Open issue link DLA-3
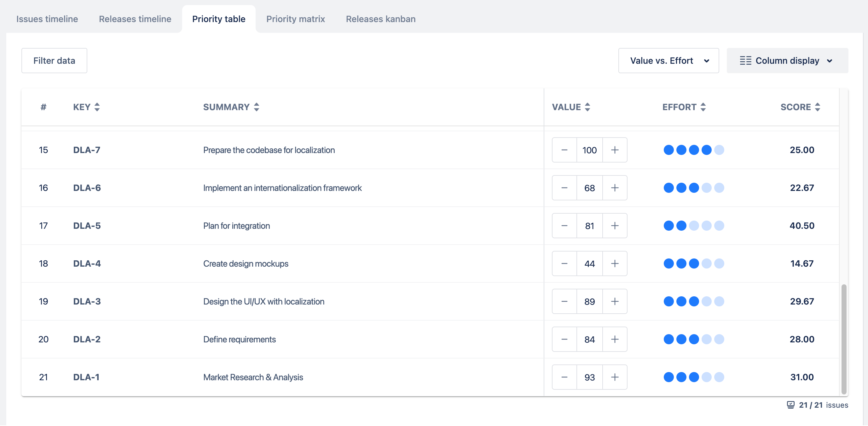 click(x=87, y=301)
